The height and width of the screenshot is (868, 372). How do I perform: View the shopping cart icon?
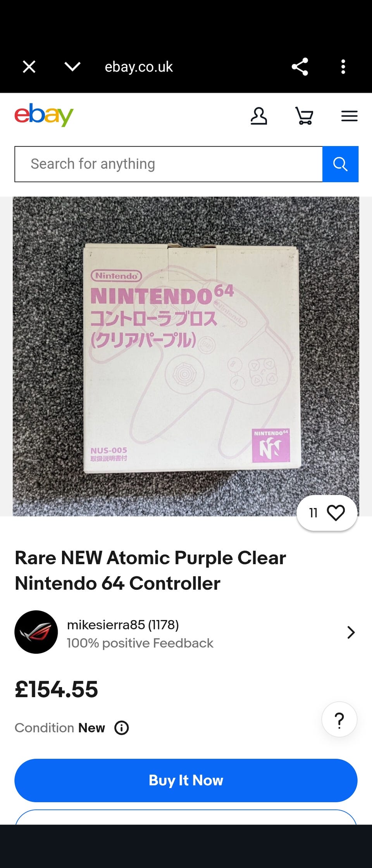[x=304, y=116]
